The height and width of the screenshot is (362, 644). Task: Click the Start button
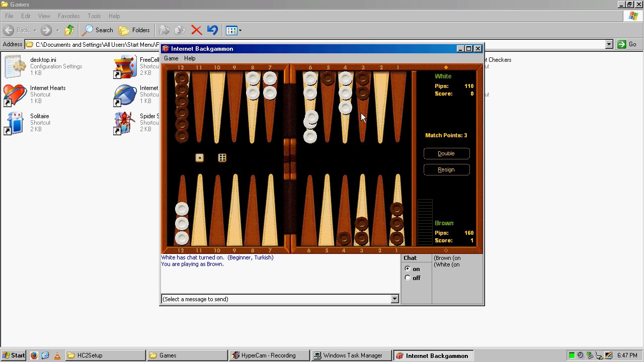[x=14, y=355]
